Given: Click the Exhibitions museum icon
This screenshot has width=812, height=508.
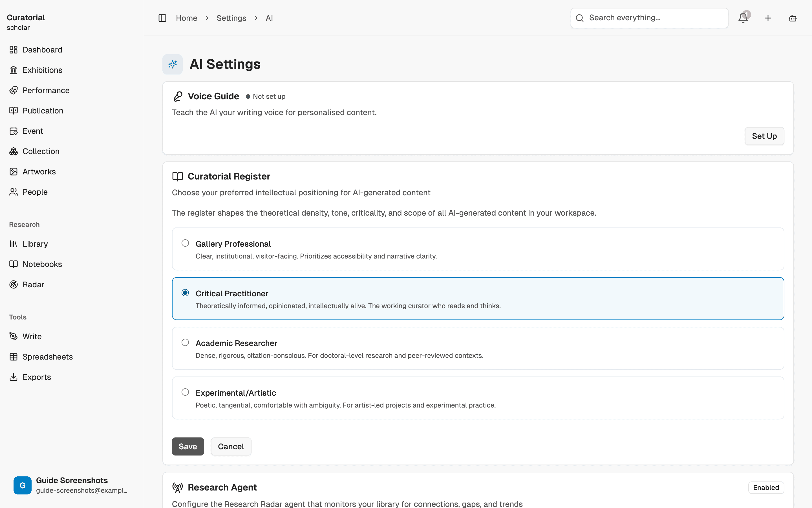Looking at the screenshot, I should pos(14,70).
